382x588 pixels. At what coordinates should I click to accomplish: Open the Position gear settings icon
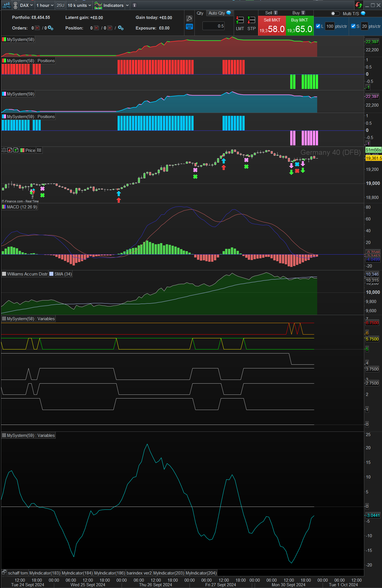tap(121, 28)
